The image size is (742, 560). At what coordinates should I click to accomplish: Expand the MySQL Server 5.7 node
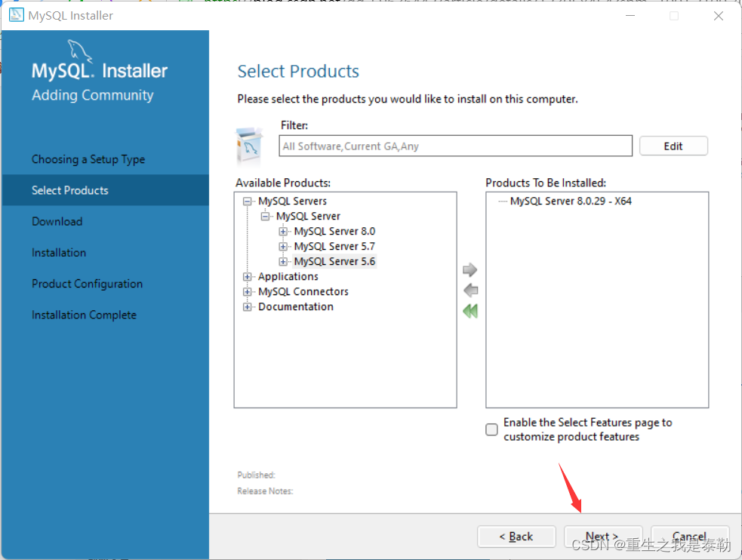point(283,247)
